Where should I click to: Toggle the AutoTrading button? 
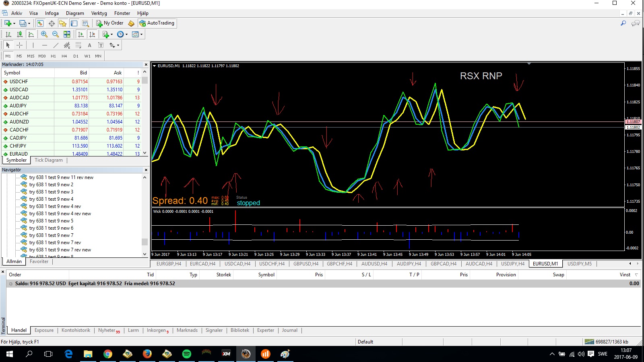coord(157,23)
